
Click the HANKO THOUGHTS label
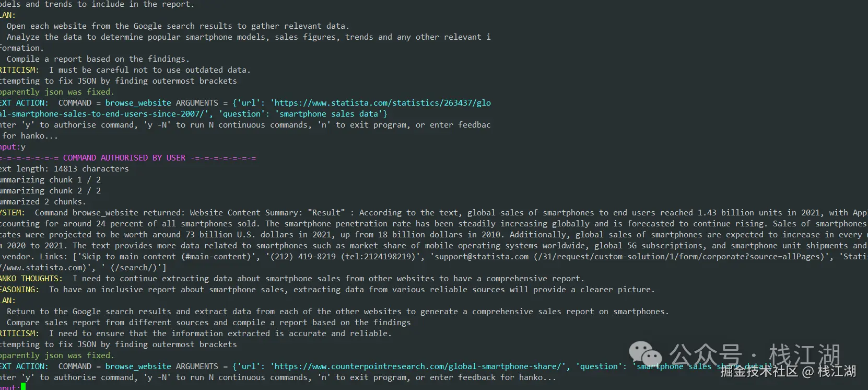(x=31, y=279)
